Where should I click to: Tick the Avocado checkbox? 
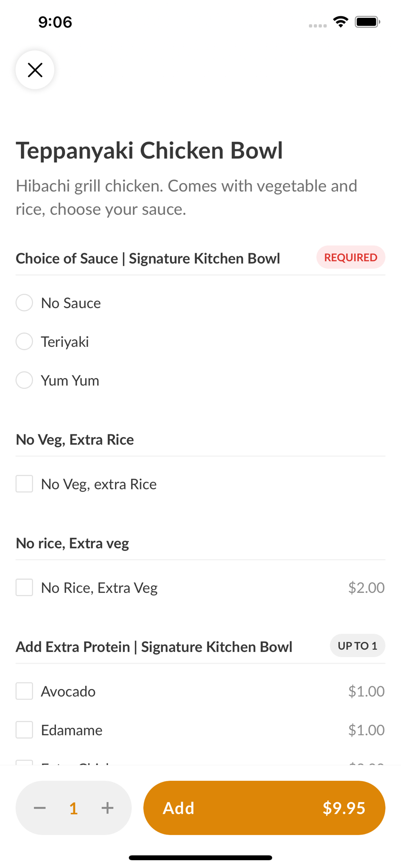pyautogui.click(x=24, y=691)
